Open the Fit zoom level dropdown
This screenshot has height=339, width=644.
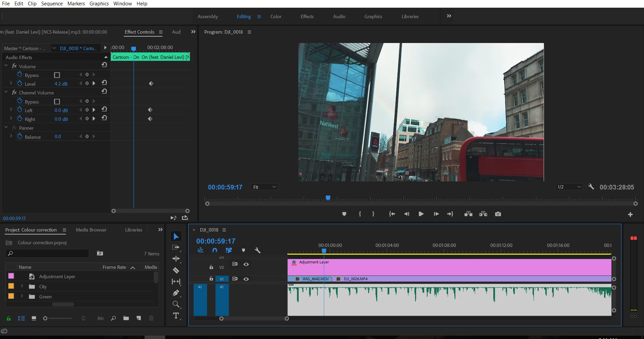264,187
